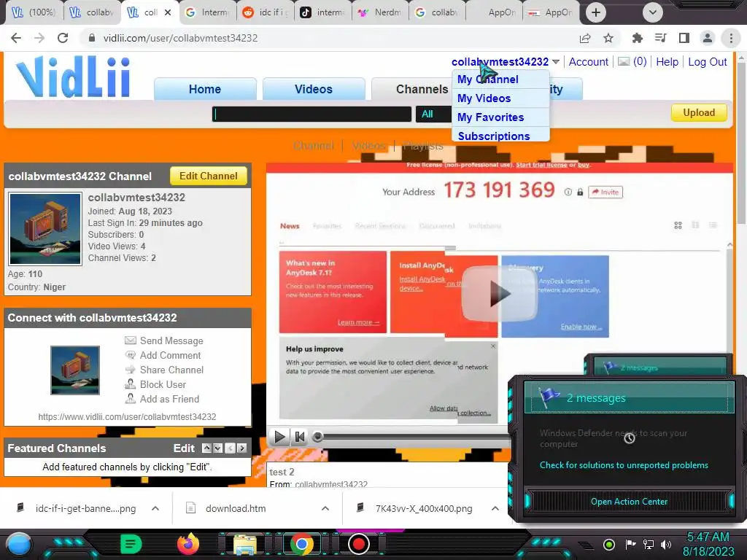
Task: Click the channel URL text
Action: coord(127,416)
